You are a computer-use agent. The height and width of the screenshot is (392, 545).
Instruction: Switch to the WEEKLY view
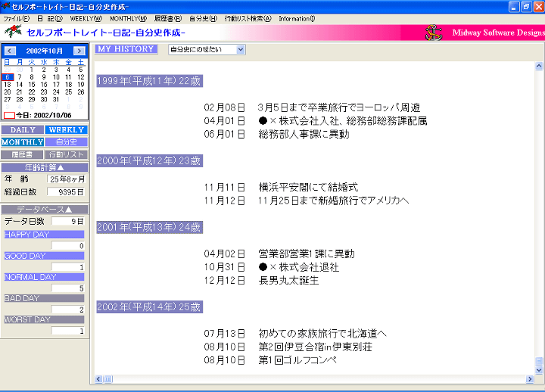tap(67, 130)
